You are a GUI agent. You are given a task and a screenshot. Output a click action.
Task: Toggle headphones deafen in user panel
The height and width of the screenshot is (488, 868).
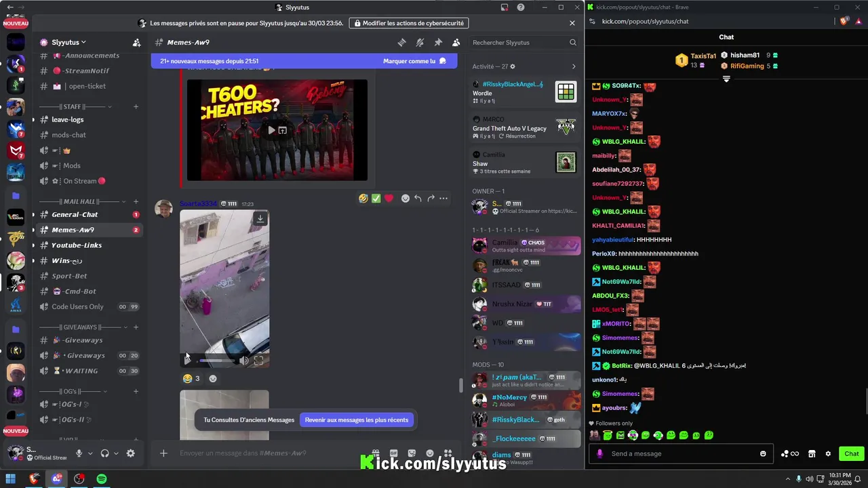click(105, 453)
